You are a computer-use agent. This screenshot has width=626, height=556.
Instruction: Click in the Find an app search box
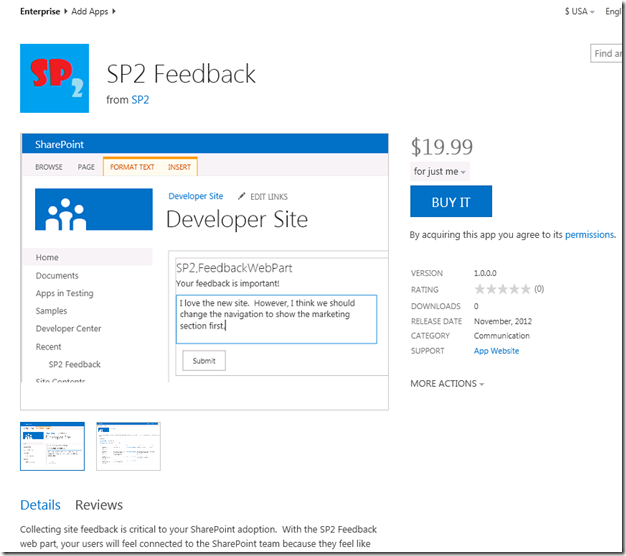point(606,53)
